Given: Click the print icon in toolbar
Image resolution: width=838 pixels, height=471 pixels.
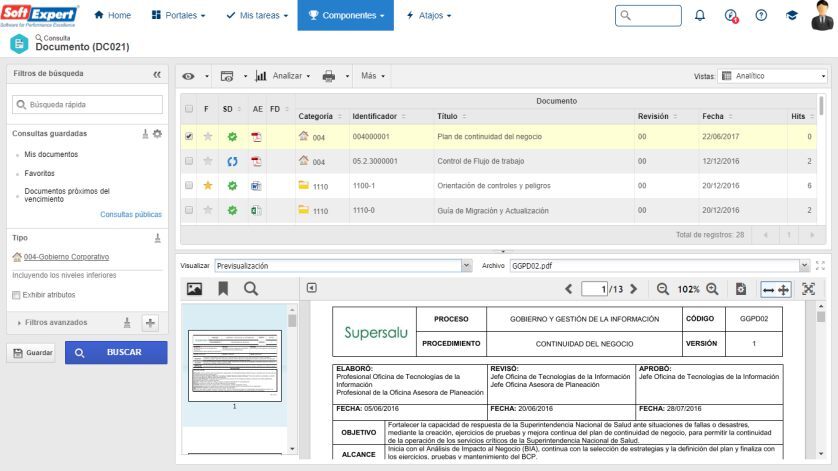Looking at the screenshot, I should (x=328, y=76).
